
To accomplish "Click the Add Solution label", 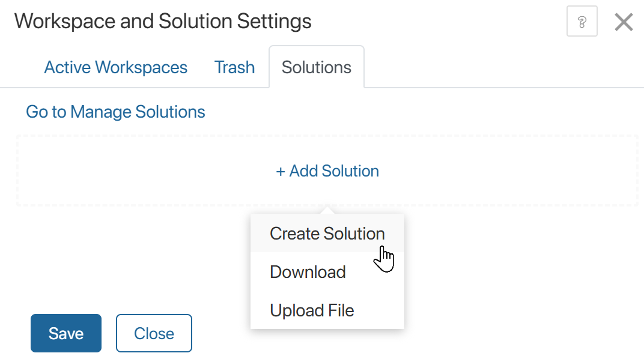I will tap(333, 171).
